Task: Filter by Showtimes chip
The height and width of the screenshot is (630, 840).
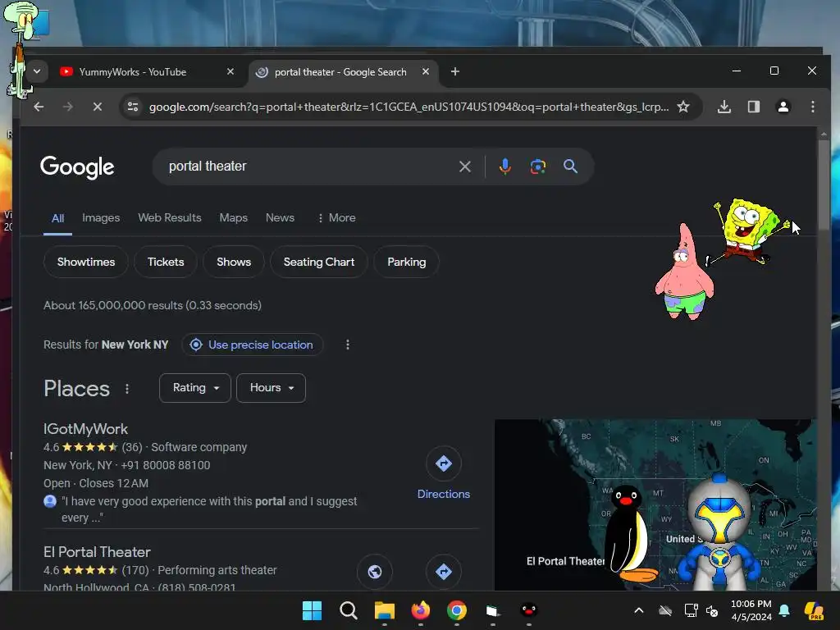Action: point(85,262)
